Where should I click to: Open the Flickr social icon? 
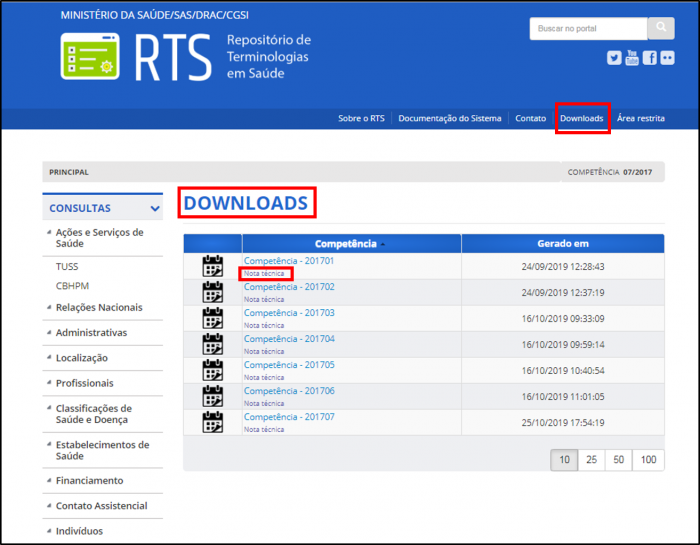(667, 58)
